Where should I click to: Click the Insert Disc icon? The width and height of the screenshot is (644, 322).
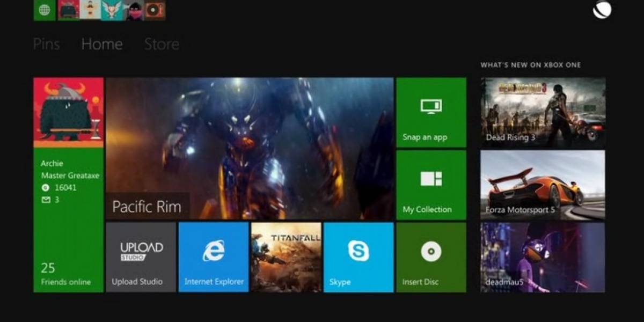tap(431, 251)
